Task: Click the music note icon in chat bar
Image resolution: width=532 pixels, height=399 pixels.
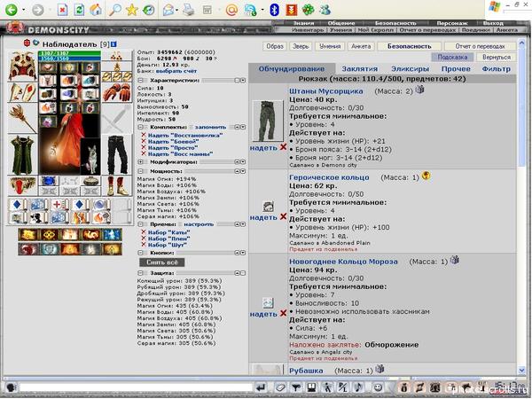Action: 358,387
